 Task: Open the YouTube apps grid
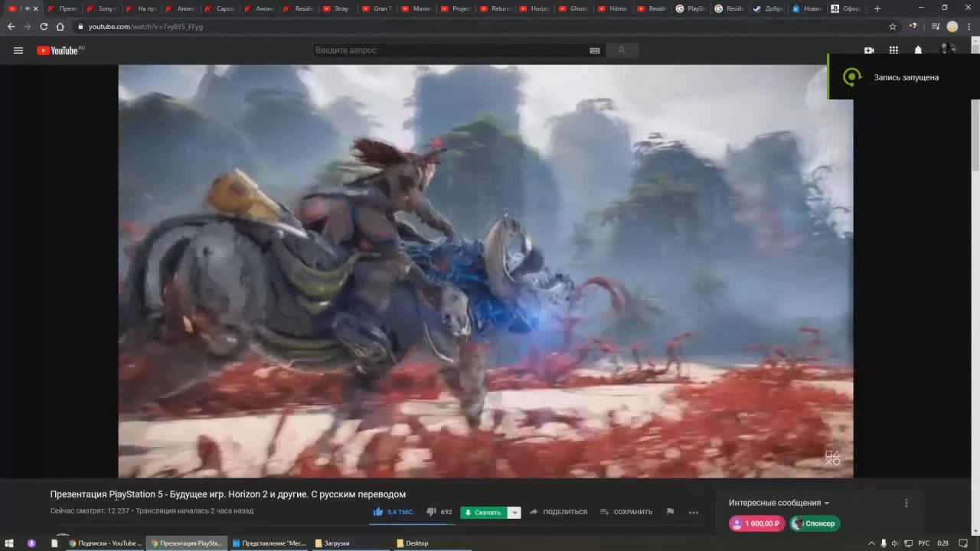(893, 51)
